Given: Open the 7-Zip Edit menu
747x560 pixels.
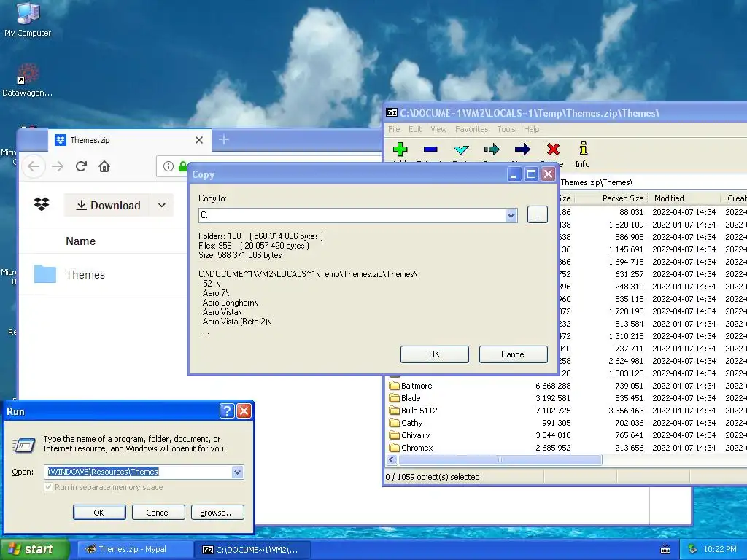Looking at the screenshot, I should (415, 129).
